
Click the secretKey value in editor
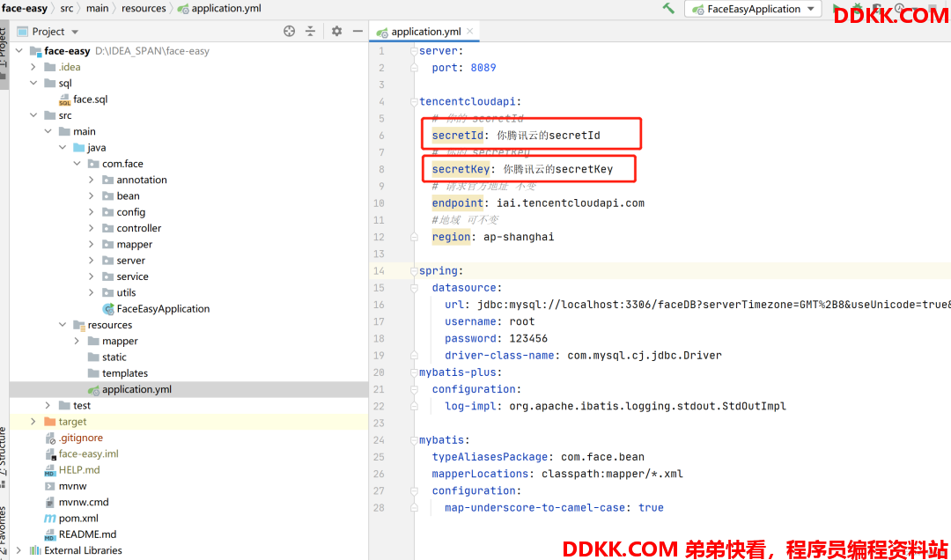(x=557, y=169)
